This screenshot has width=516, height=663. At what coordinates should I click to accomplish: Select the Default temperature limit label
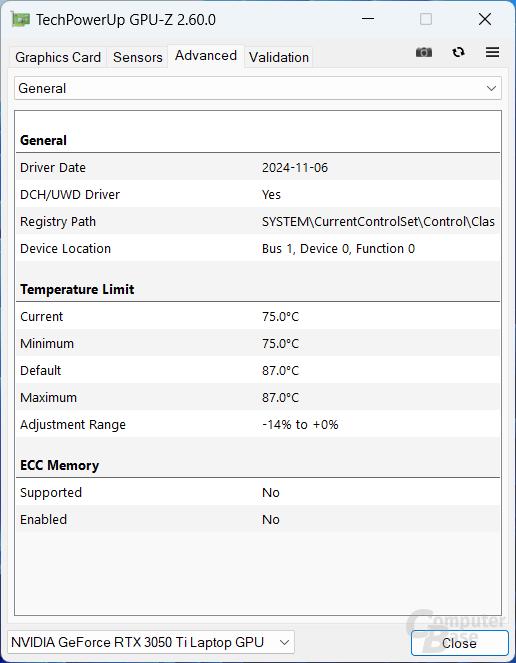(x=41, y=370)
